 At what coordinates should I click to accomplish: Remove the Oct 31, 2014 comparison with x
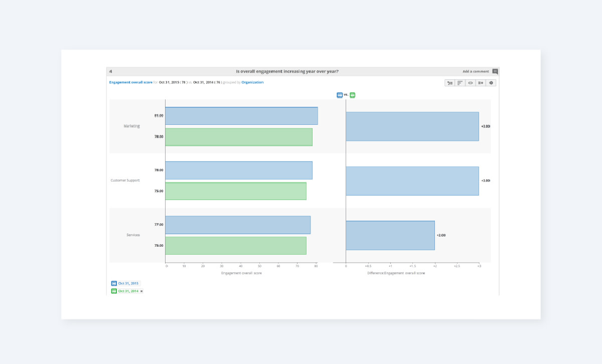click(141, 291)
